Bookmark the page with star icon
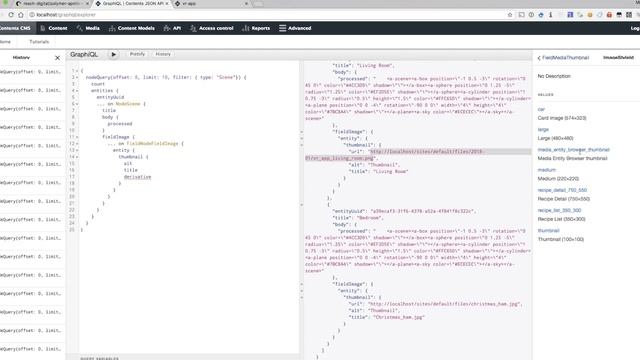Image resolution: width=640 pixels, height=360 pixels. (x=510, y=15)
